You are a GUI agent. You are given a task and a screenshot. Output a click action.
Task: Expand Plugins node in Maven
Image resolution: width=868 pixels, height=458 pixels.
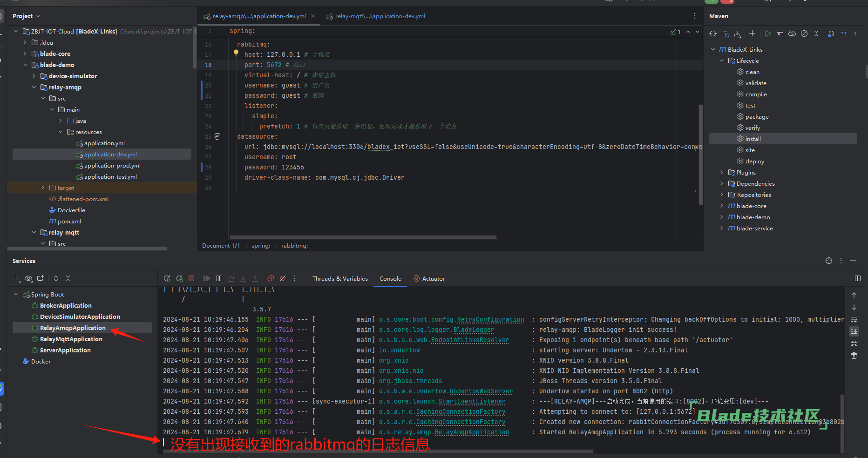pos(722,172)
